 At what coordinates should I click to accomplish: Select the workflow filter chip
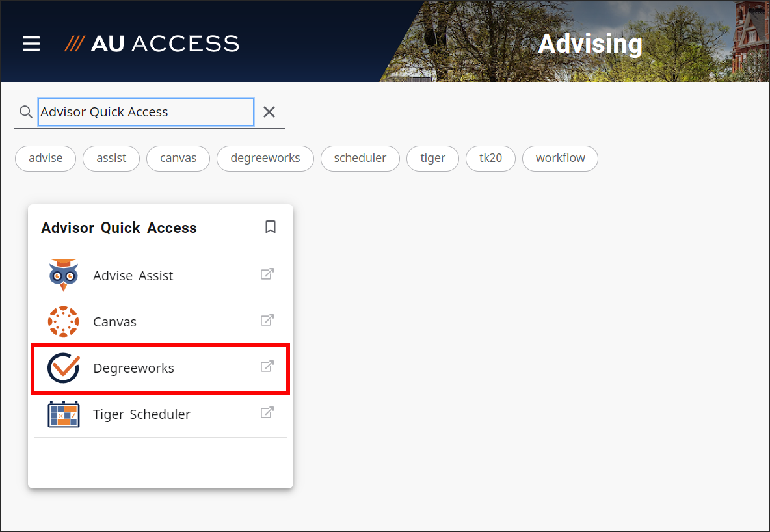(560, 158)
